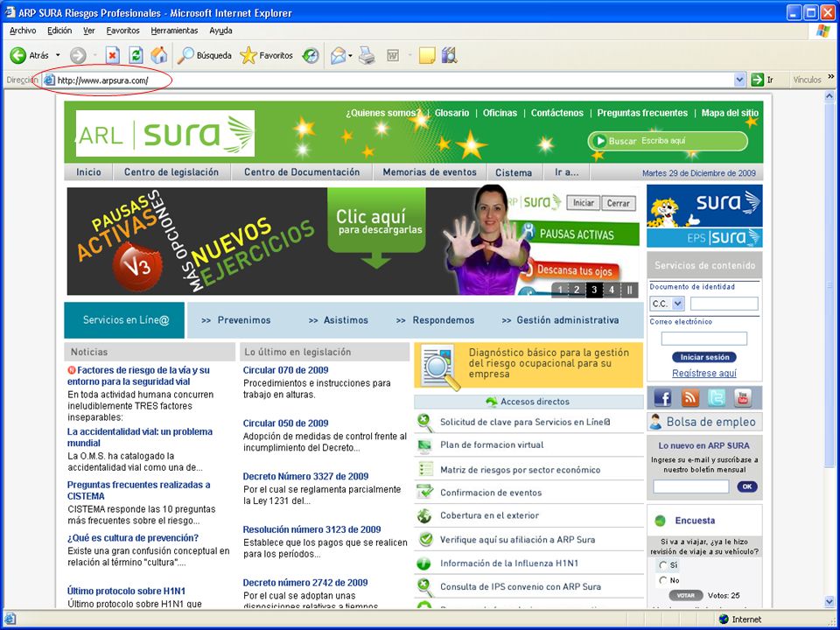The image size is (840, 630).
Task: Open the Ayuda menu
Action: (x=220, y=31)
